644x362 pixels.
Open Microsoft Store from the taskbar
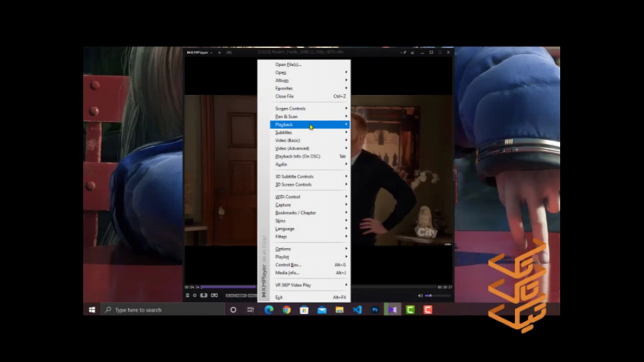[x=304, y=310]
